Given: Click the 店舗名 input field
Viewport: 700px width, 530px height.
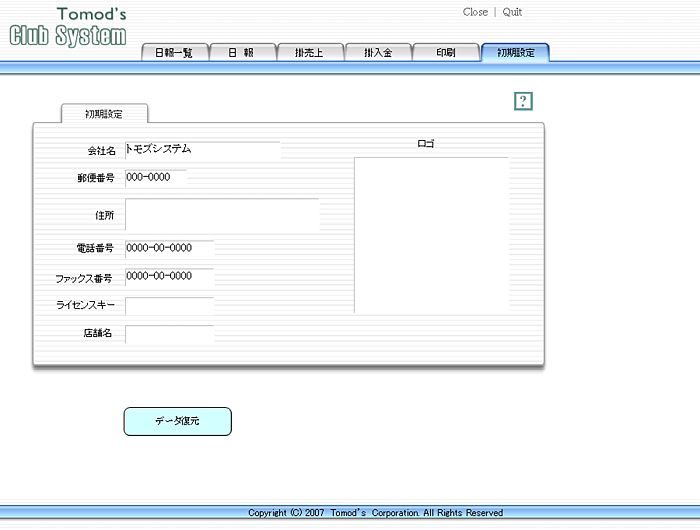Looking at the screenshot, I should point(169,334).
